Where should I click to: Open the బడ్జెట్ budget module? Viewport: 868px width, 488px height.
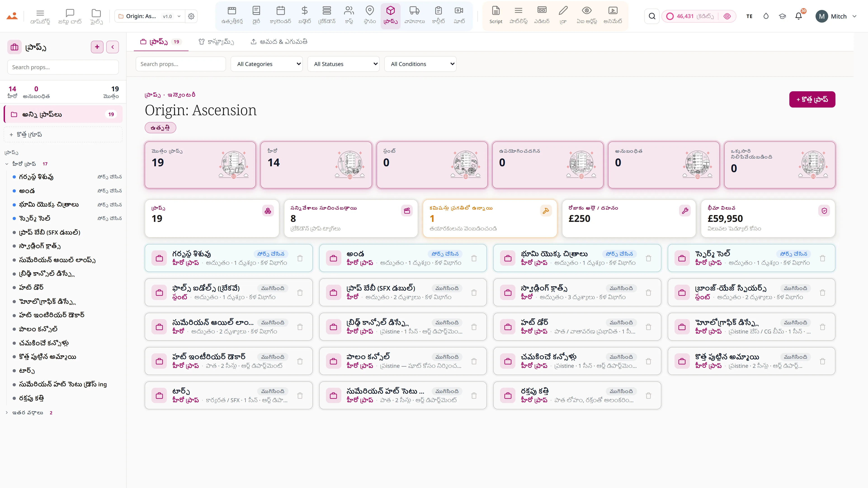[304, 16]
